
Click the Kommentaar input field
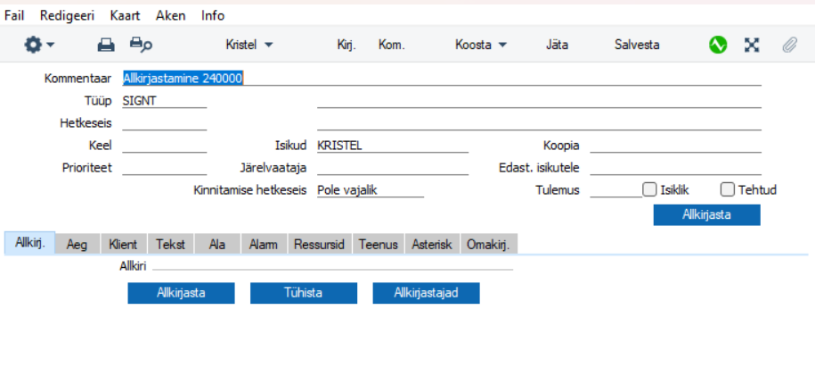pyautogui.click(x=442, y=78)
